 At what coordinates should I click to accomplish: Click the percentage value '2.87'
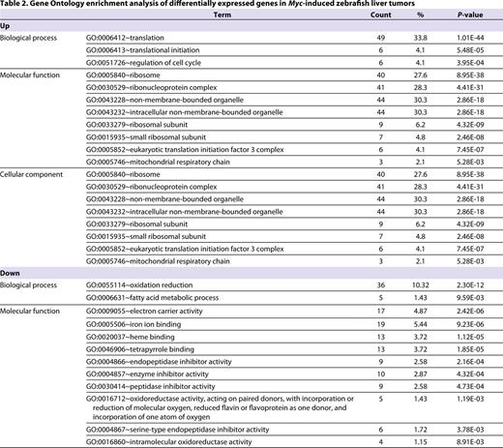click(421, 374)
